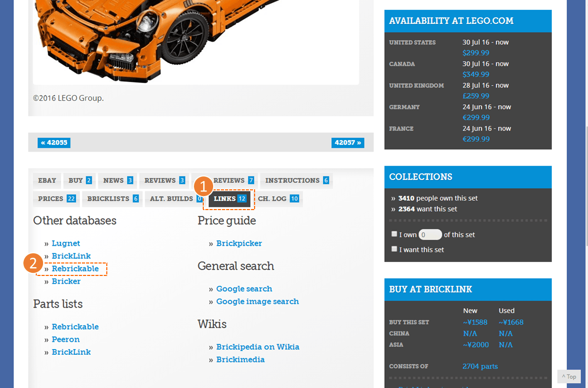Image resolution: width=588 pixels, height=388 pixels.
Task: Open the Brickpicker price guide link
Action: pos(239,243)
